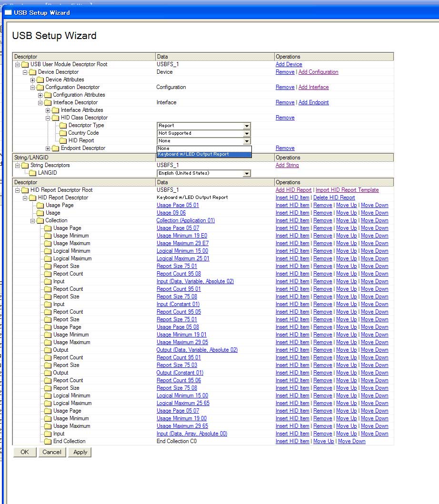Click the Add Configuration link
This screenshot has width=439, height=504.
319,72
